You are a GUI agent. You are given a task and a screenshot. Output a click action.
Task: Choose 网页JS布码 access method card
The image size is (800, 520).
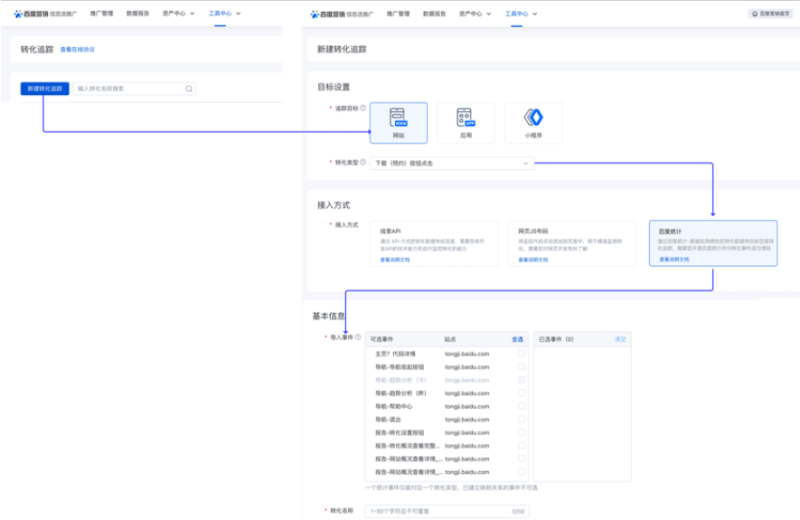(x=572, y=243)
